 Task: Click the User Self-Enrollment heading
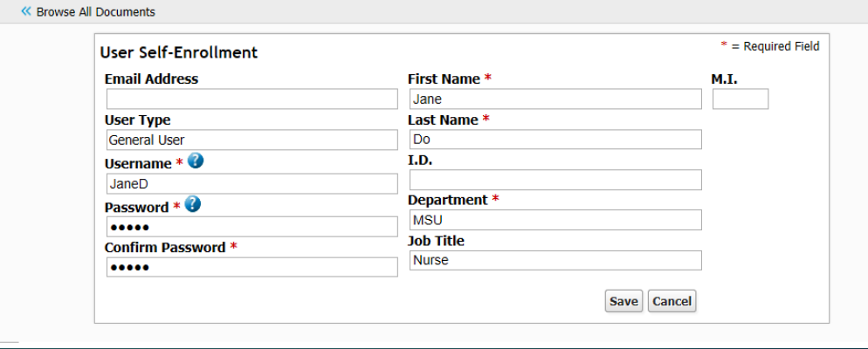[x=179, y=52]
